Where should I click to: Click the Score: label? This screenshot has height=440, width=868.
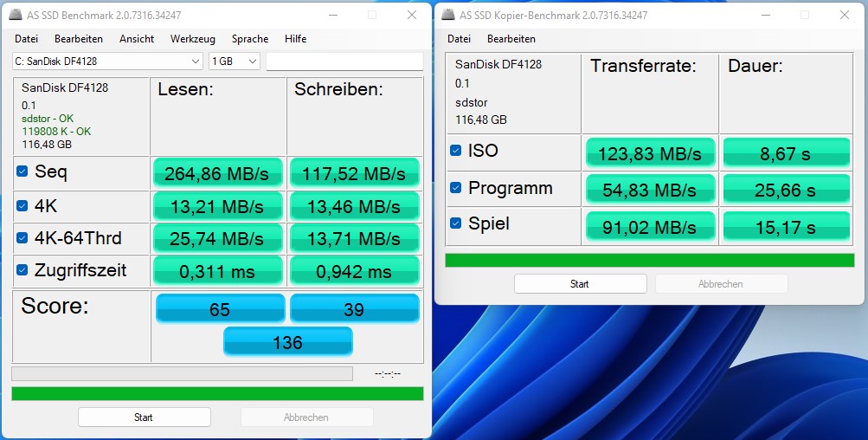click(55, 306)
